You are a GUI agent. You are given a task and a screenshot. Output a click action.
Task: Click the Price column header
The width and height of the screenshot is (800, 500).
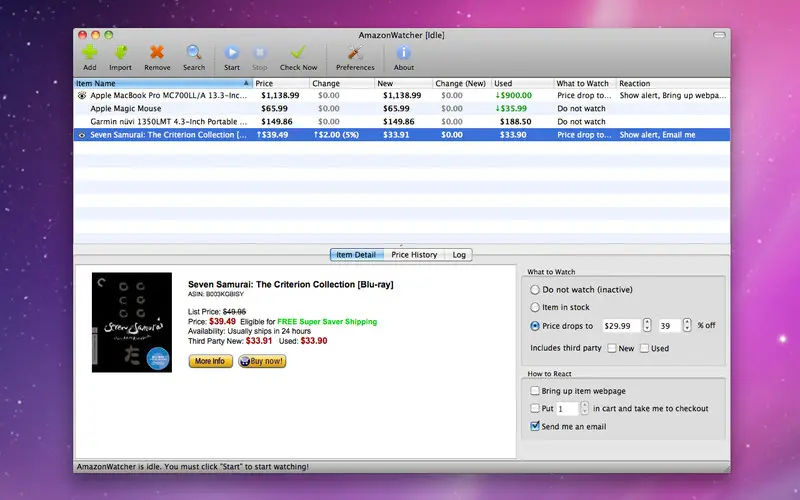(281, 83)
